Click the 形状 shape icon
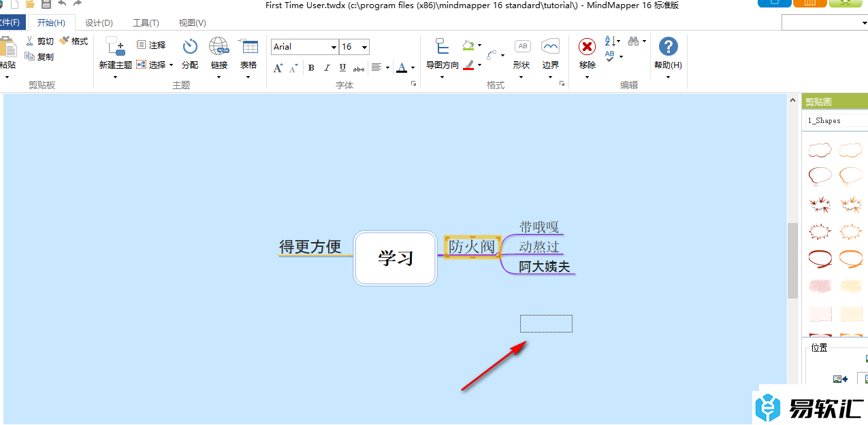This screenshot has width=868, height=425. (x=522, y=46)
